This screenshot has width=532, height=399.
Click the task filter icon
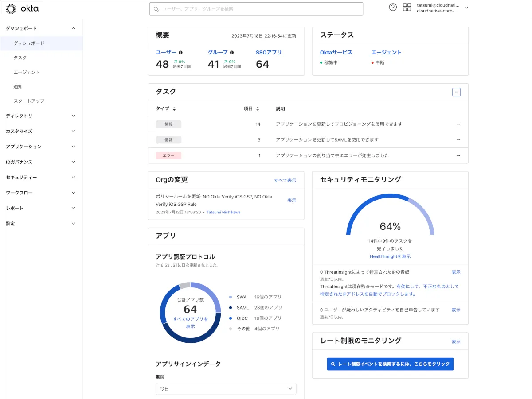[456, 92]
